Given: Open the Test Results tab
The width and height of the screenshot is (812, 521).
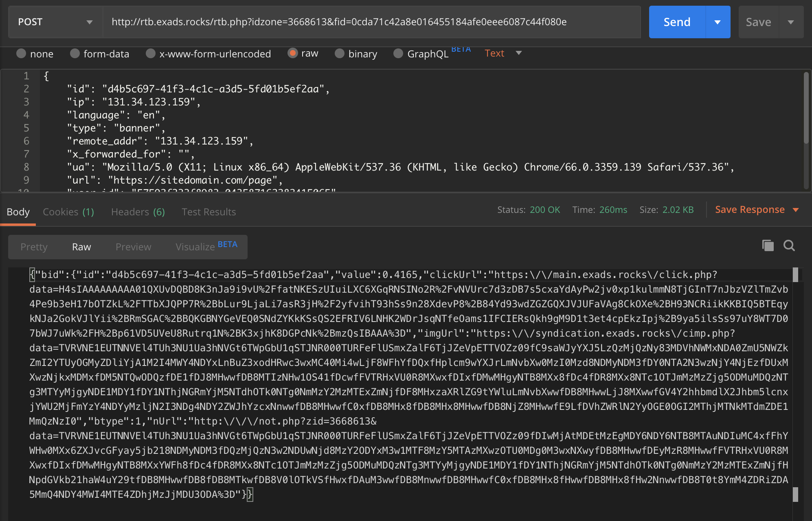Looking at the screenshot, I should coord(208,212).
